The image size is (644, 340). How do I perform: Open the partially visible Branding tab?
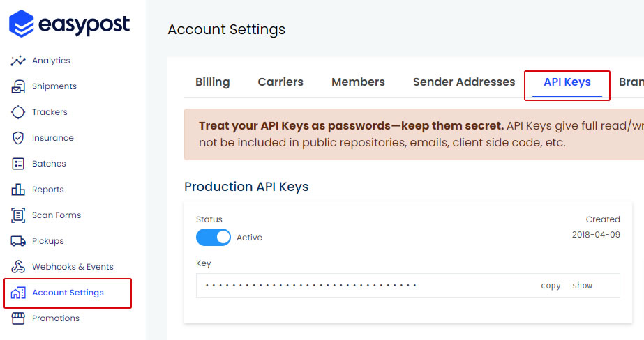[631, 82]
